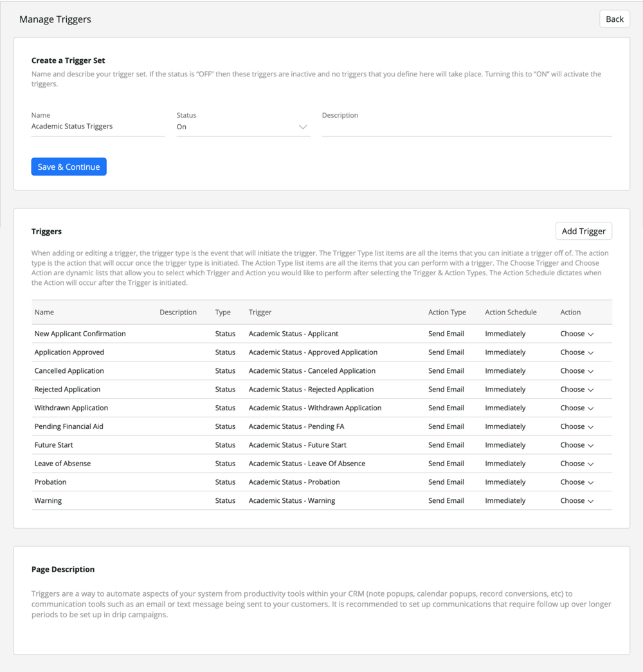The image size is (643, 672).
Task: Click 'Academic Status - Probation' trigger cell
Action: 294,482
